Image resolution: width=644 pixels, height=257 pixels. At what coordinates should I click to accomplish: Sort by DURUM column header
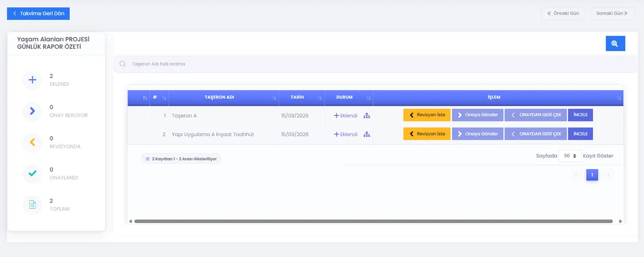coord(348,98)
